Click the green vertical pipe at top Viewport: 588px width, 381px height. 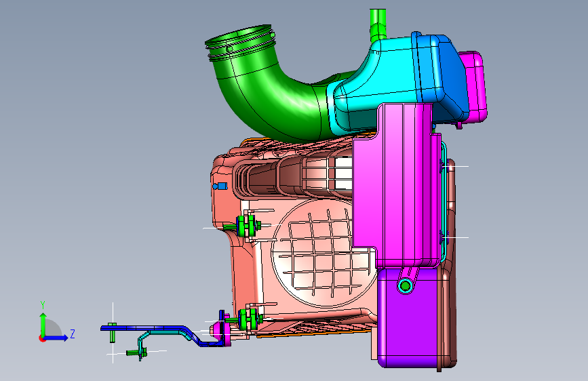pyautogui.click(x=377, y=24)
